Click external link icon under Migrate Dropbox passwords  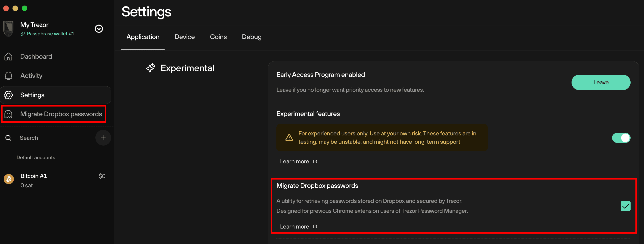click(315, 226)
